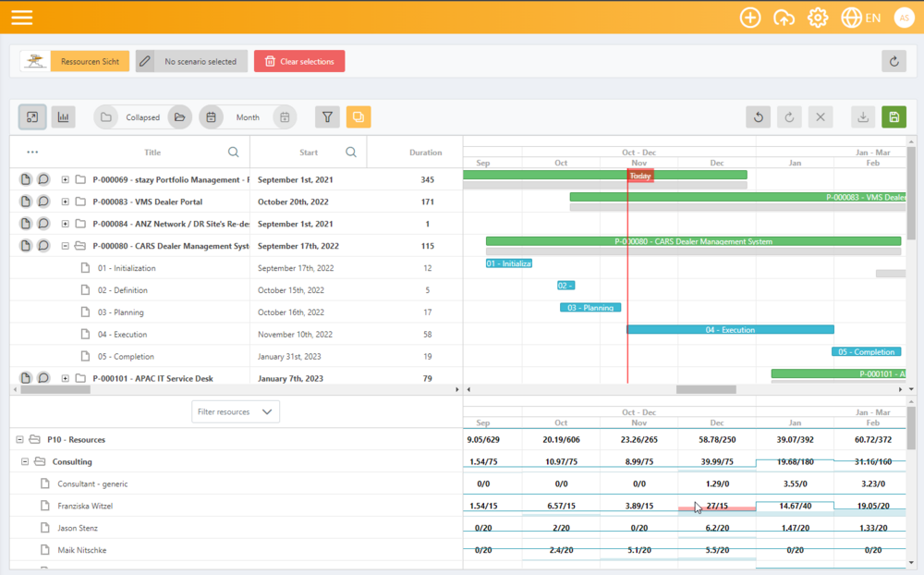Open the three-dots column menu
The height and width of the screenshot is (575, 924).
32,153
